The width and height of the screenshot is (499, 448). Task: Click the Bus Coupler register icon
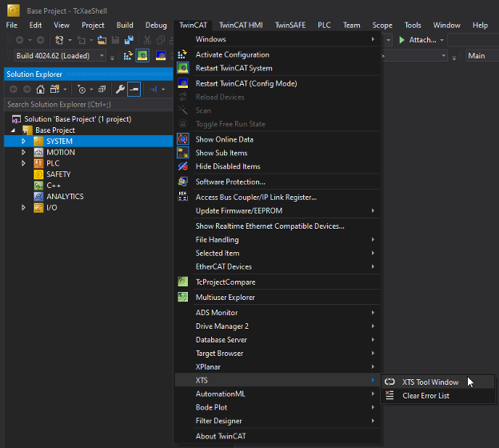pos(182,197)
